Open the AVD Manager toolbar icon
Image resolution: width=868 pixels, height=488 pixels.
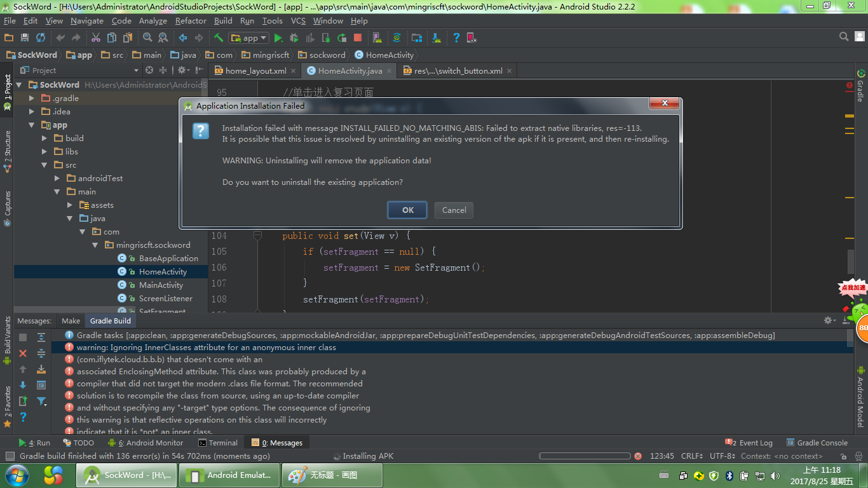377,38
